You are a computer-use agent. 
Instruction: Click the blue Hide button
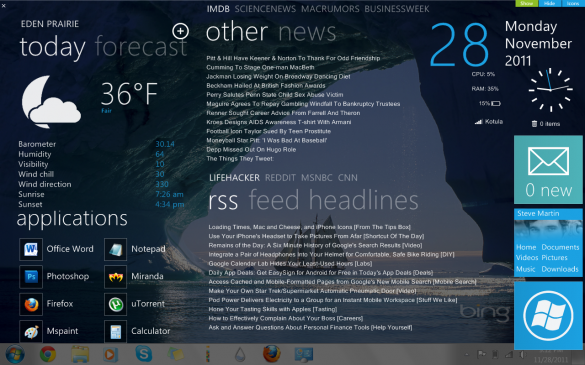(x=549, y=3)
